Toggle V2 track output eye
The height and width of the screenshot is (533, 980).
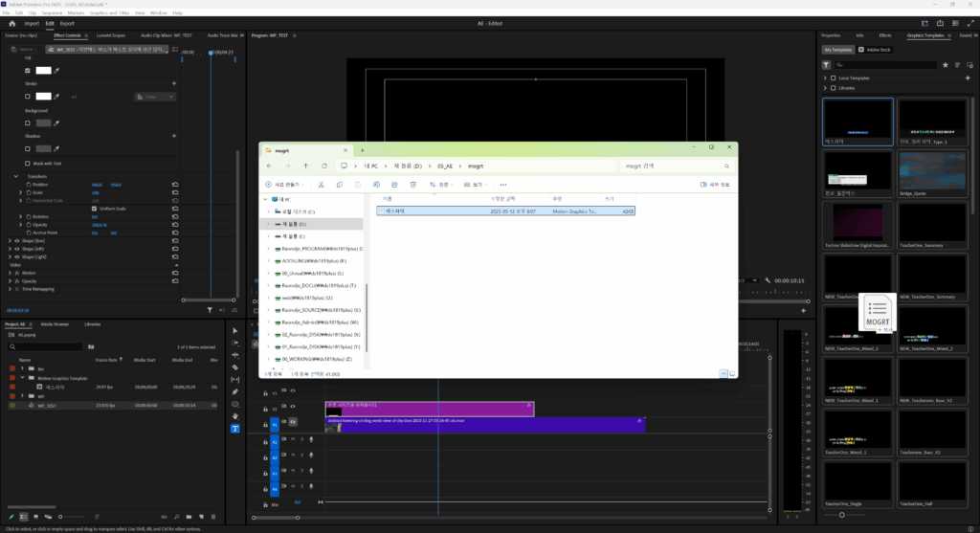[x=293, y=407]
